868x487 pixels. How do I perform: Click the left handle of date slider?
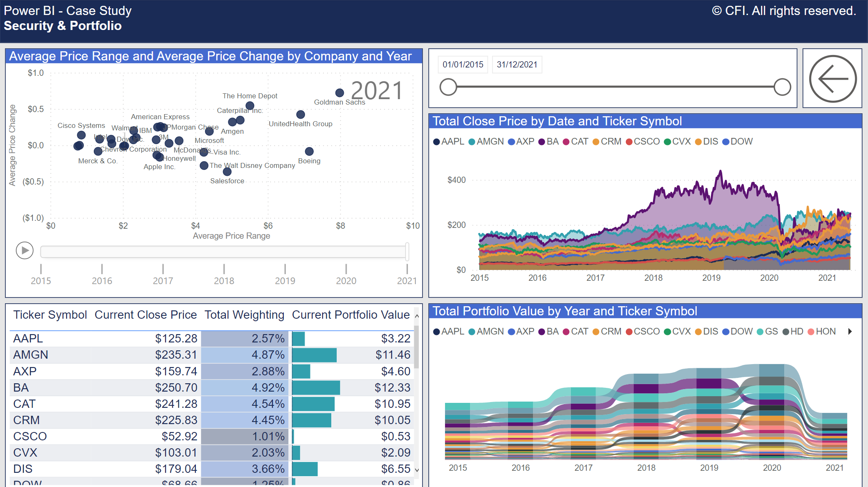coord(448,87)
